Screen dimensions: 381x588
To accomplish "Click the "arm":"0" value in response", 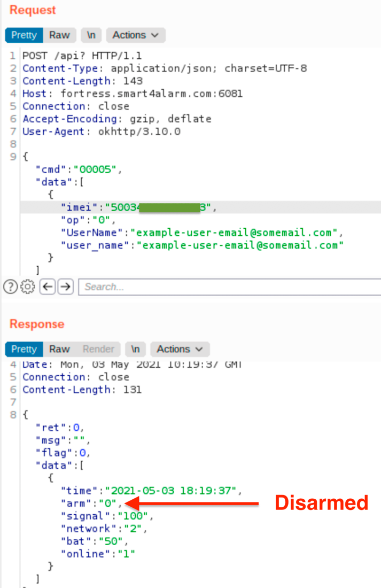I will 110,503.
